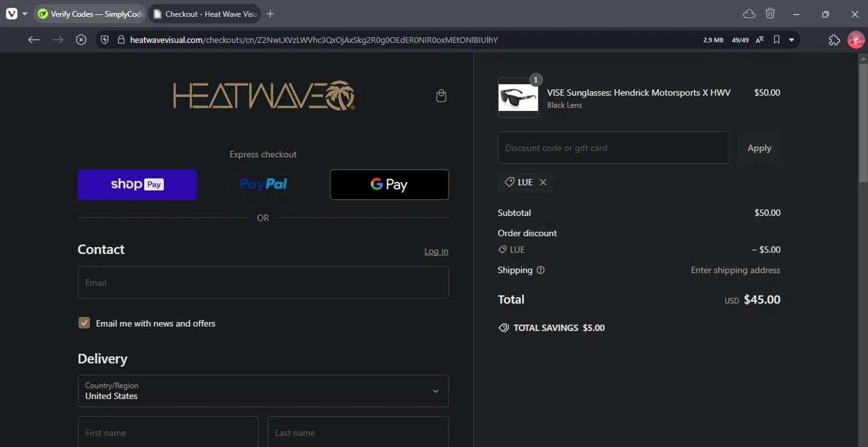Open the Vivaldi menu icon
868x447 pixels.
(12, 14)
